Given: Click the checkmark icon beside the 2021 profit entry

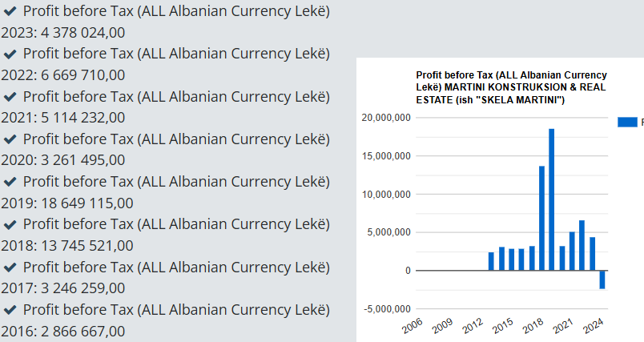Looking at the screenshot, I should pos(11,97).
